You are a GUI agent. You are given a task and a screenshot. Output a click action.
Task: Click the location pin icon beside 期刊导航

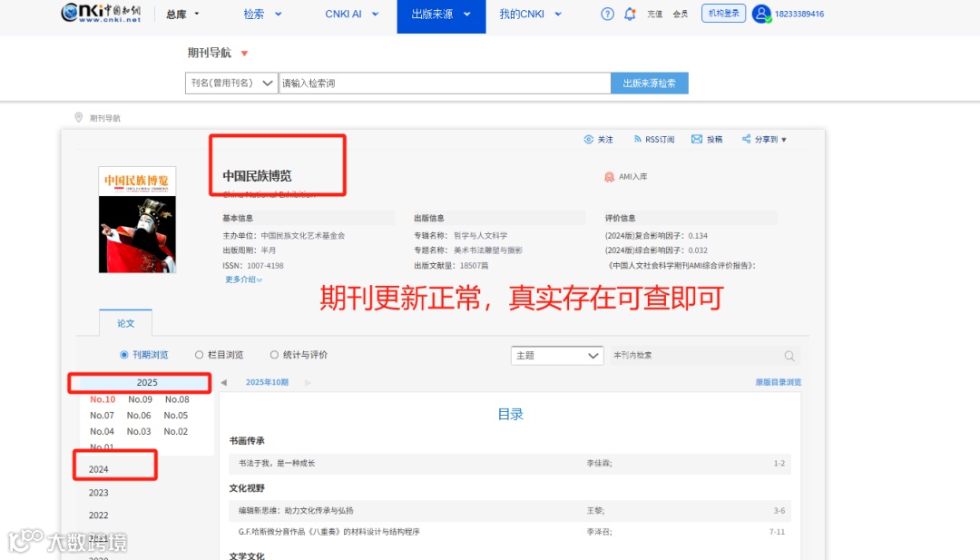pos(79,117)
